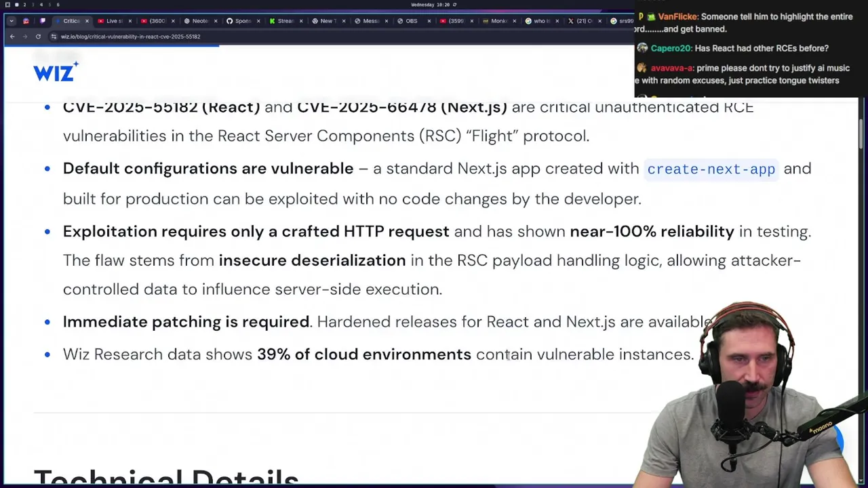
Task: Reload the wiz.io page
Action: (38, 37)
